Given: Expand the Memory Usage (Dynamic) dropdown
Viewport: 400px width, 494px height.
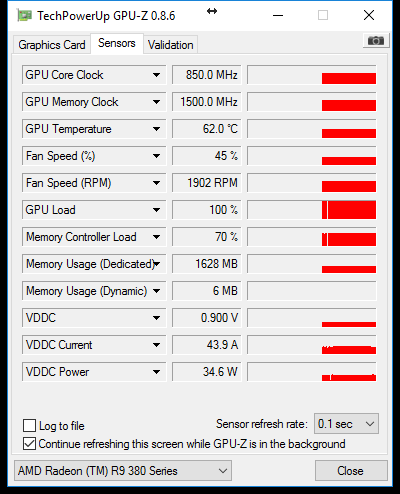Looking at the screenshot, I should (156, 291).
